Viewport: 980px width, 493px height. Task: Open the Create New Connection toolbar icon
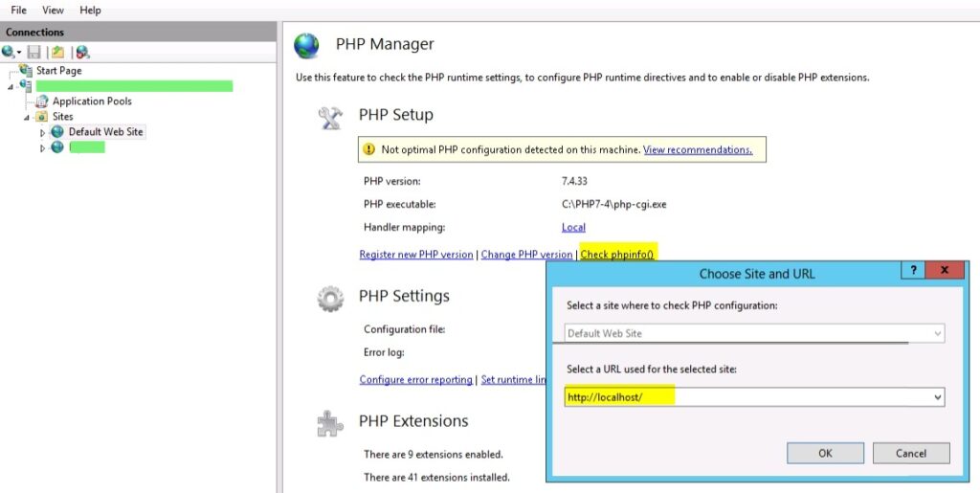[8, 52]
